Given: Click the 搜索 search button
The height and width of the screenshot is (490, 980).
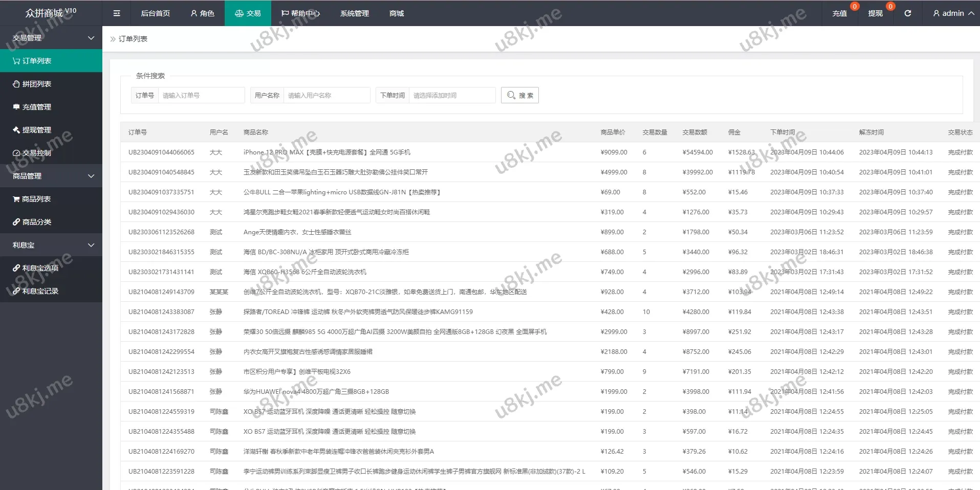Looking at the screenshot, I should pyautogui.click(x=520, y=95).
